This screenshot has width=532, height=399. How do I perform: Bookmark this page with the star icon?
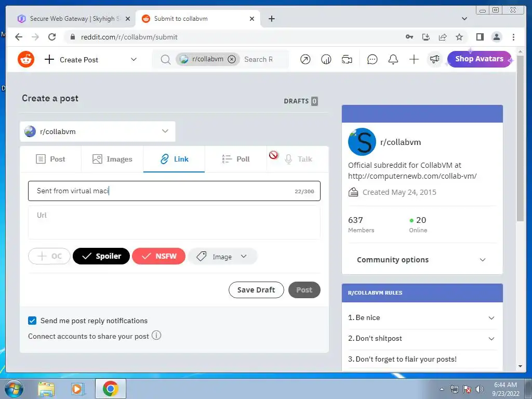coord(459,37)
